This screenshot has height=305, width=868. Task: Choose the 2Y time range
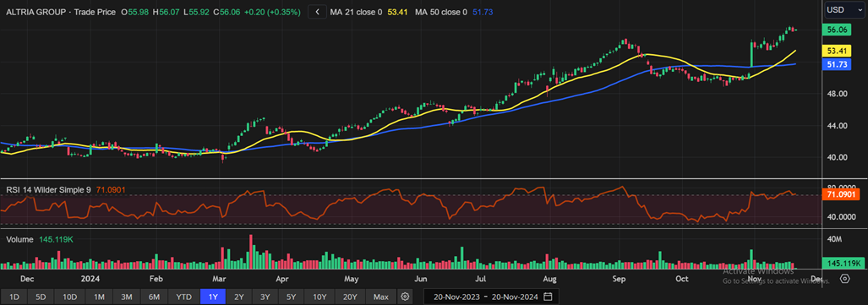(239, 297)
